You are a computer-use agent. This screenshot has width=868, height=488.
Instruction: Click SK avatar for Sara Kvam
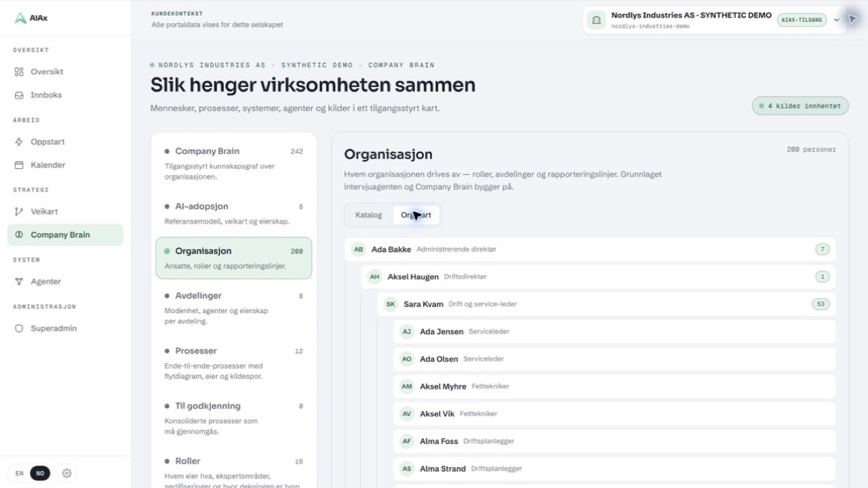coord(391,304)
